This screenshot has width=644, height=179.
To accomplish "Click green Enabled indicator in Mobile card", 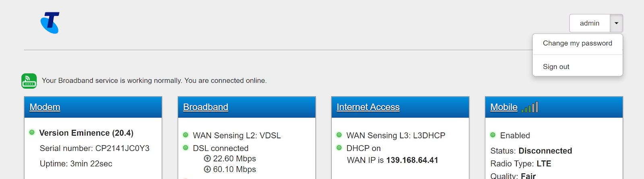I will click(493, 135).
